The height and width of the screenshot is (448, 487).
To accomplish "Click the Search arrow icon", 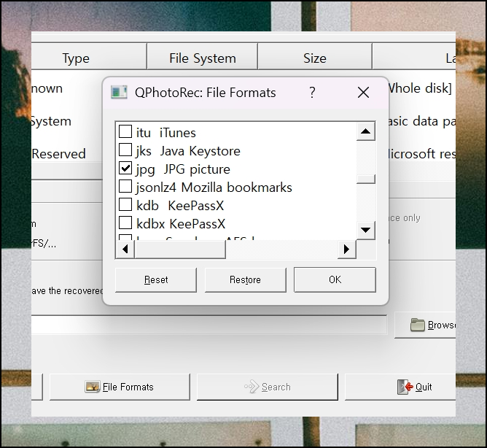I will (252, 387).
